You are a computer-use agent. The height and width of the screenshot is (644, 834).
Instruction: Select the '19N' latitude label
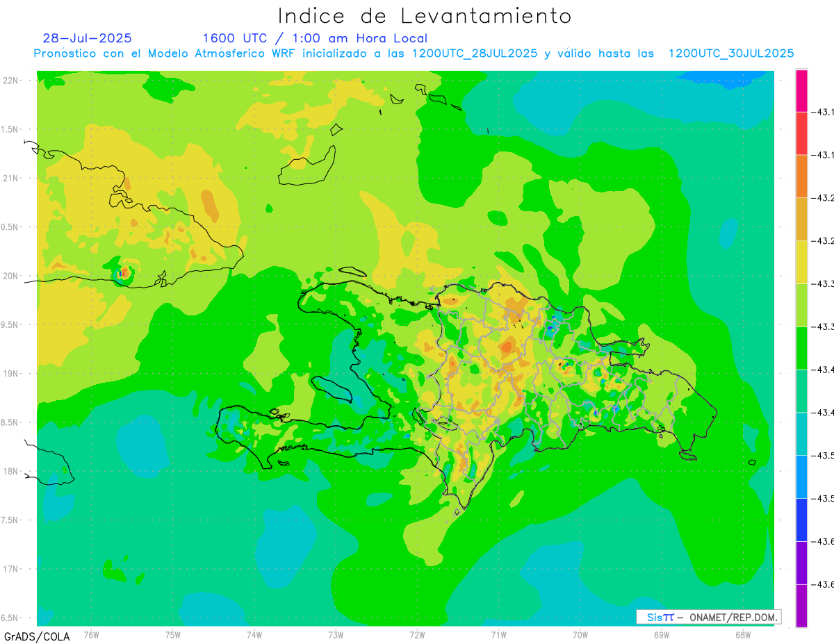point(12,373)
